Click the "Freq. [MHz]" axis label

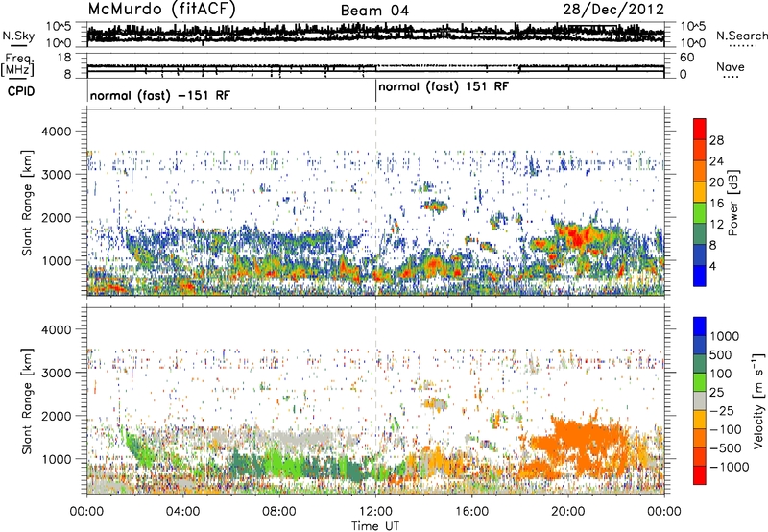(18, 64)
